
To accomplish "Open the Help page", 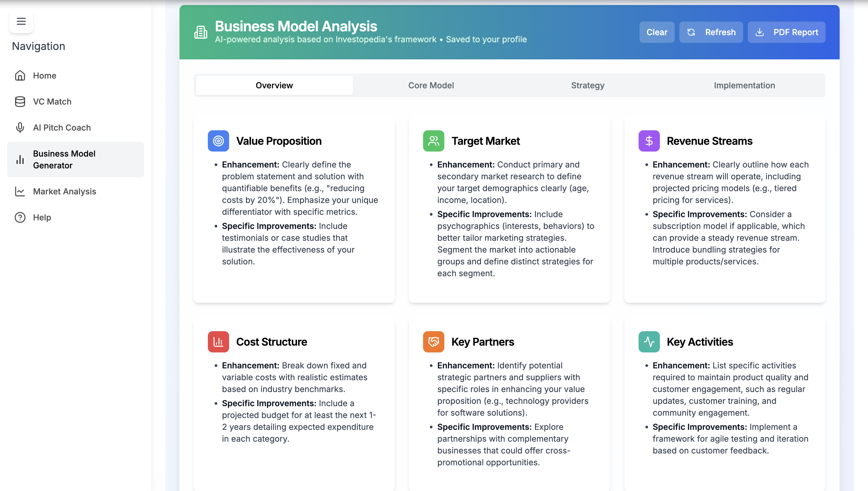I will (x=76, y=217).
